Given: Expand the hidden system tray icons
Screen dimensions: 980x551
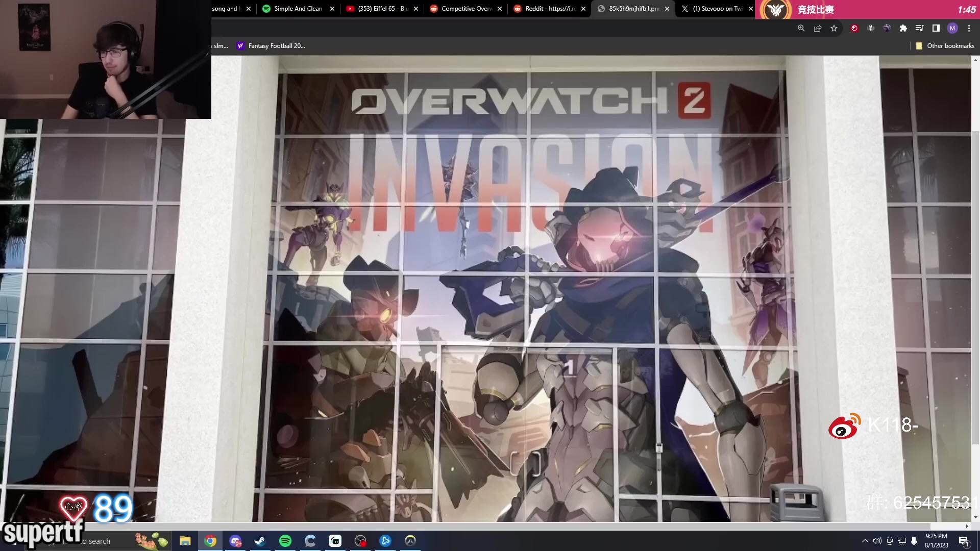Looking at the screenshot, I should click(x=865, y=541).
